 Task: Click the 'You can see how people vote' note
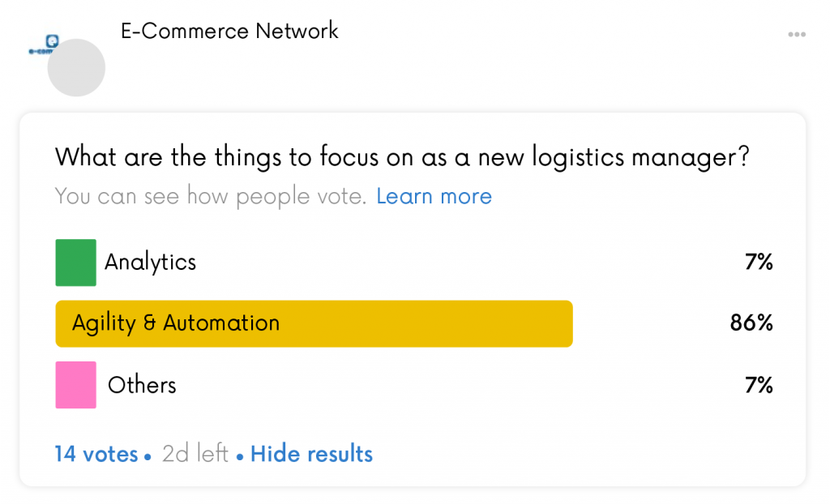210,196
